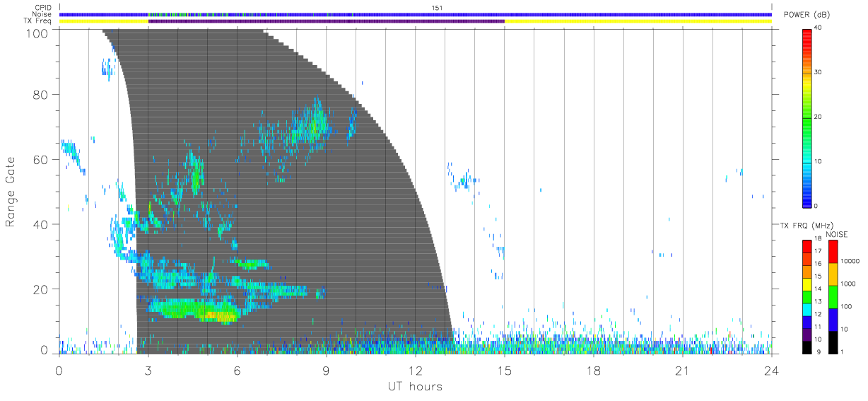
Task: Click the "20" tick on the power scale
Action: coord(819,117)
